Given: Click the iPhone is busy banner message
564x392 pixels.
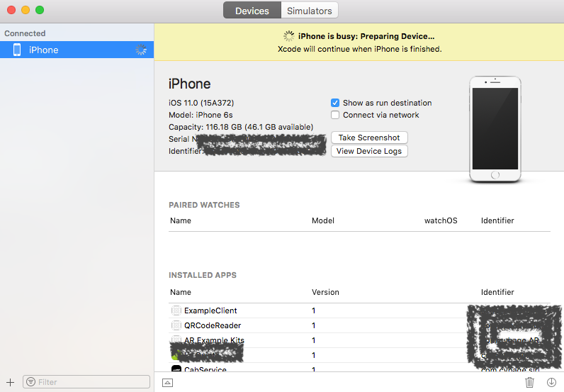Looking at the screenshot, I should 366,36.
